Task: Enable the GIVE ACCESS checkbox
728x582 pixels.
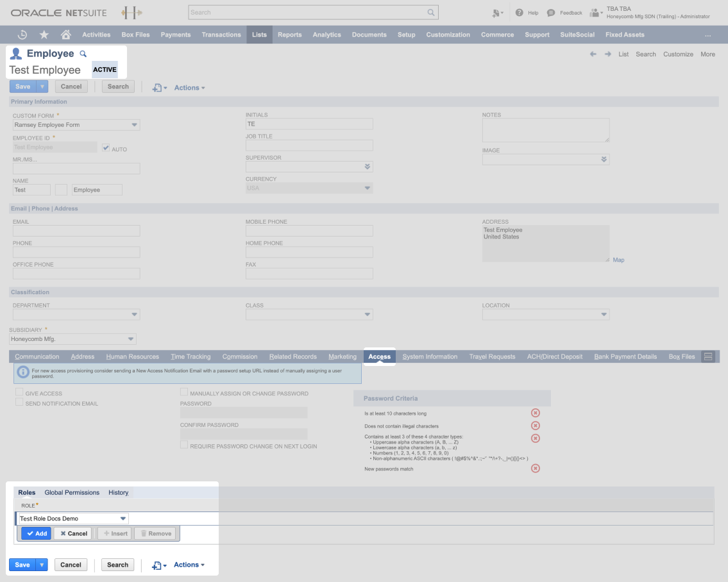Action: pyautogui.click(x=19, y=393)
